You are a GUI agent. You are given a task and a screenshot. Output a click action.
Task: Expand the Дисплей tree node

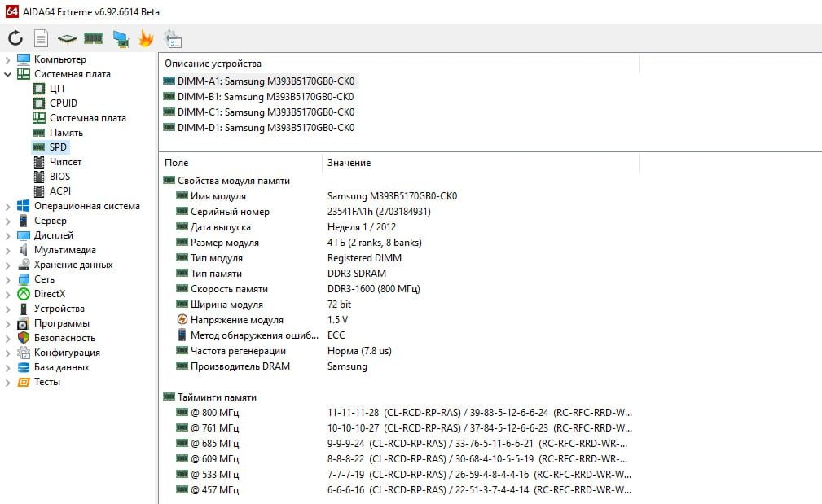pos(7,236)
